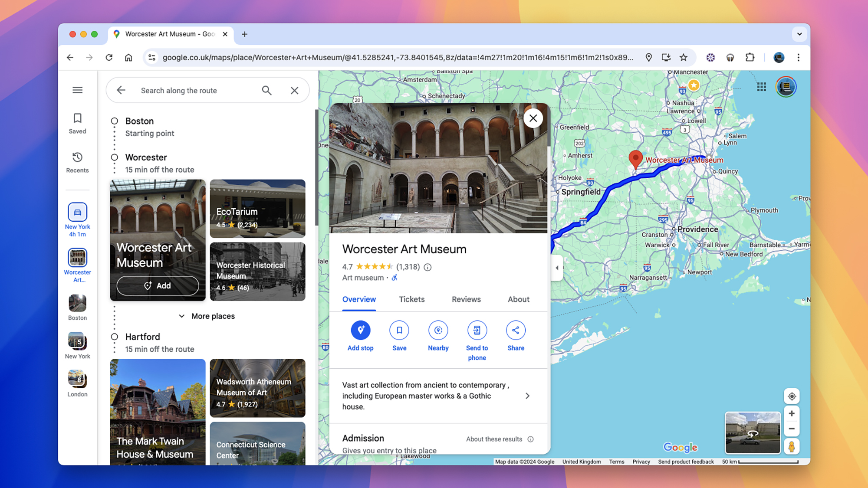Click the map zoom slider control
868x488 pixels.
[x=791, y=421]
